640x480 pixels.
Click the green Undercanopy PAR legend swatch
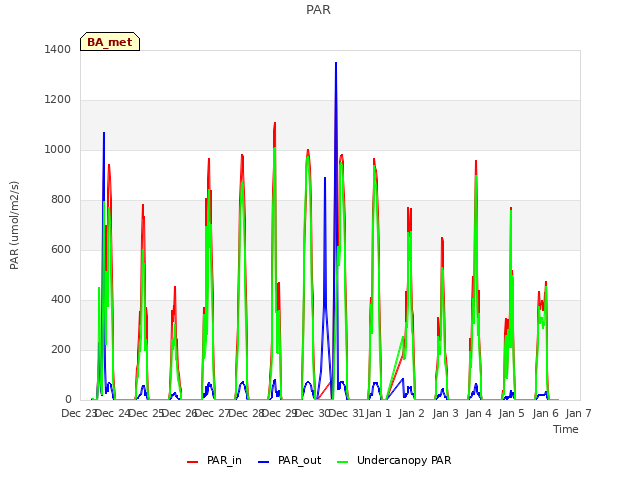pyautogui.click(x=343, y=462)
